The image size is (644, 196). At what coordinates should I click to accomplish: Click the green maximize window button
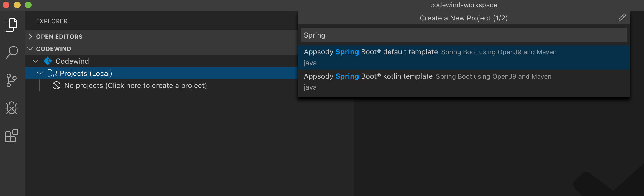pos(28,5)
